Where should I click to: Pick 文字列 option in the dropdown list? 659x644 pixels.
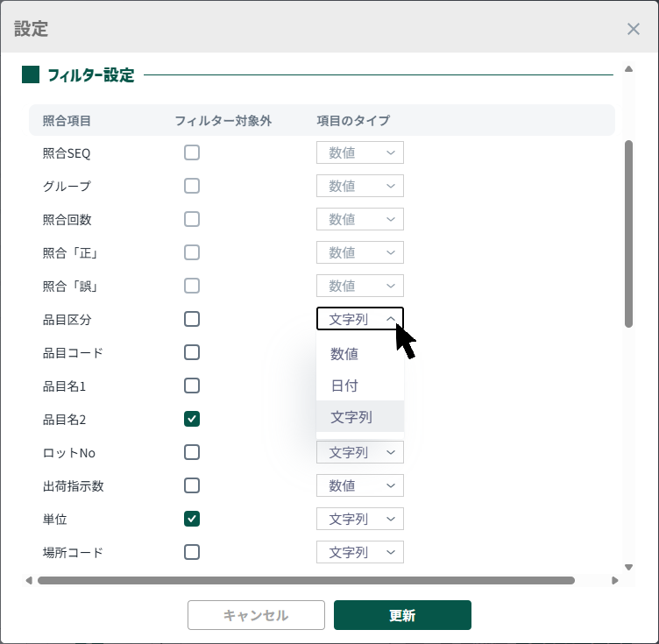351,417
